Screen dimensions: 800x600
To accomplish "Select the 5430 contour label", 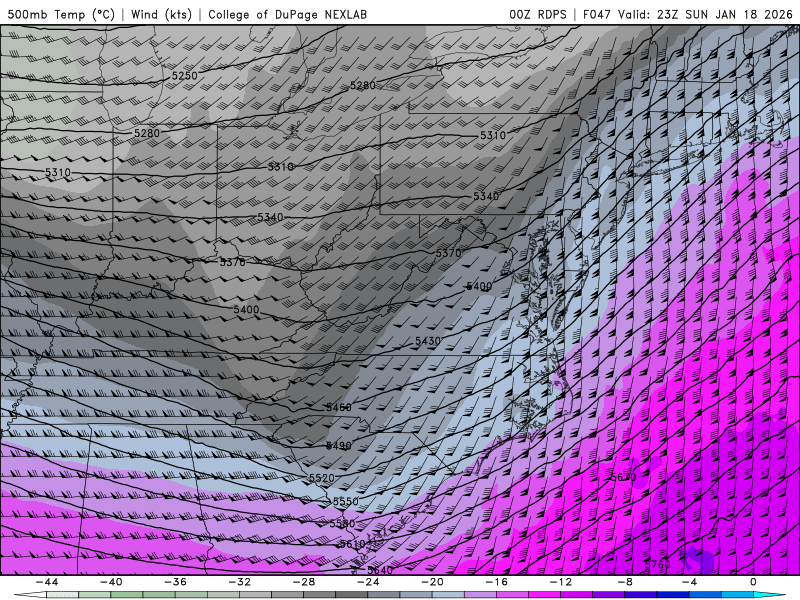I will click(428, 341).
